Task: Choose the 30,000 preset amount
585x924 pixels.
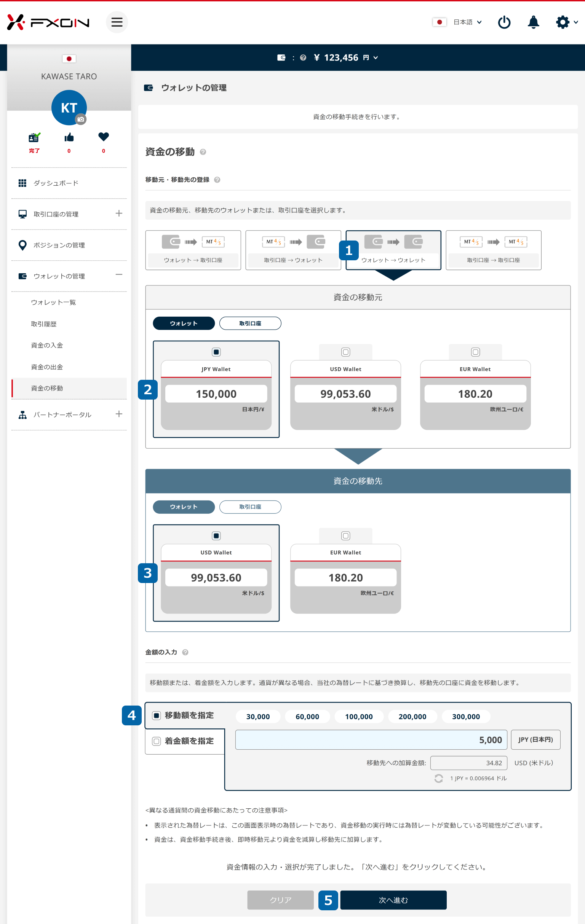Action: (258, 717)
